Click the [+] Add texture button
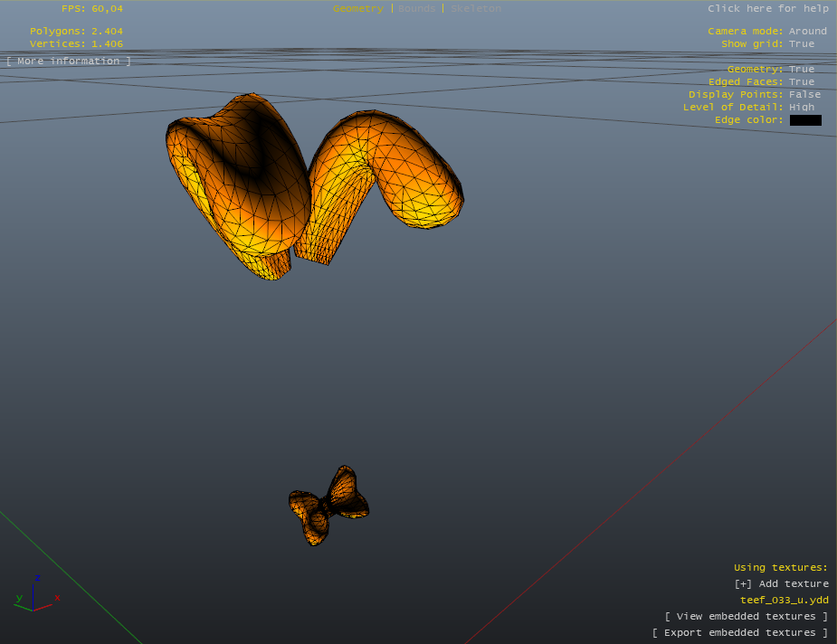The height and width of the screenshot is (644, 837). (782, 583)
